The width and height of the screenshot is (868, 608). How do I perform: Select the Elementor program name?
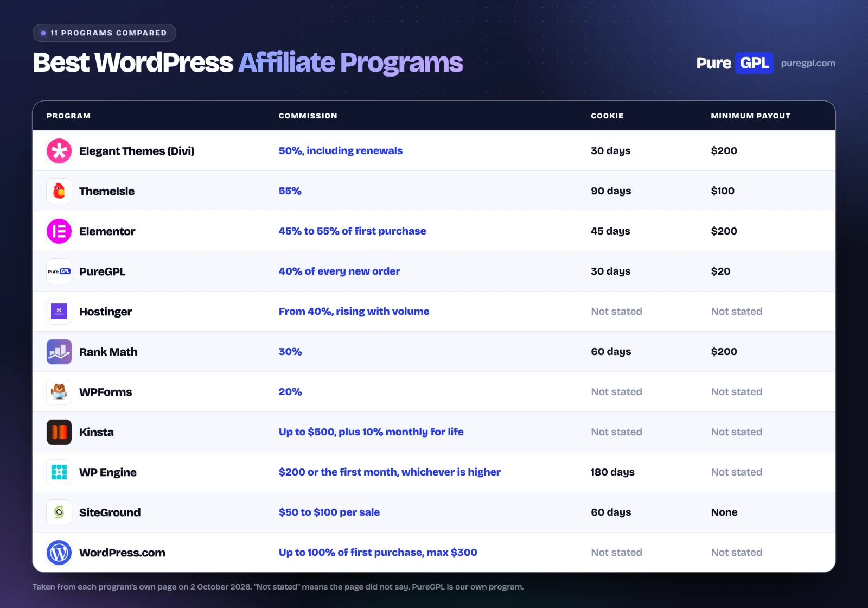tap(107, 231)
